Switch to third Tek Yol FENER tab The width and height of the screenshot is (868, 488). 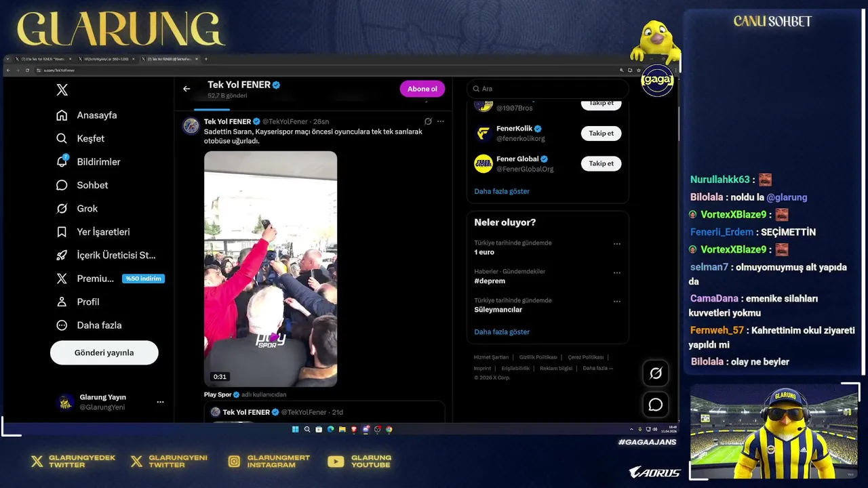click(170, 59)
